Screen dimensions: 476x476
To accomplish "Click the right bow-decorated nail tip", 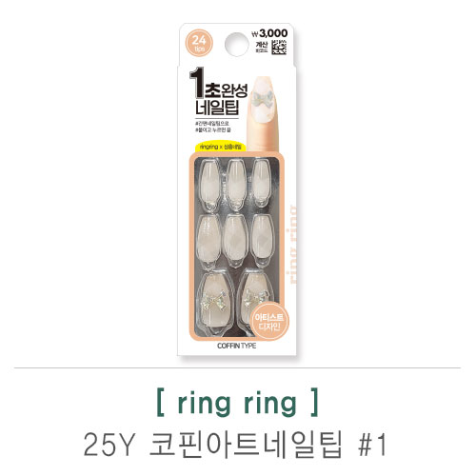I will [255, 303].
